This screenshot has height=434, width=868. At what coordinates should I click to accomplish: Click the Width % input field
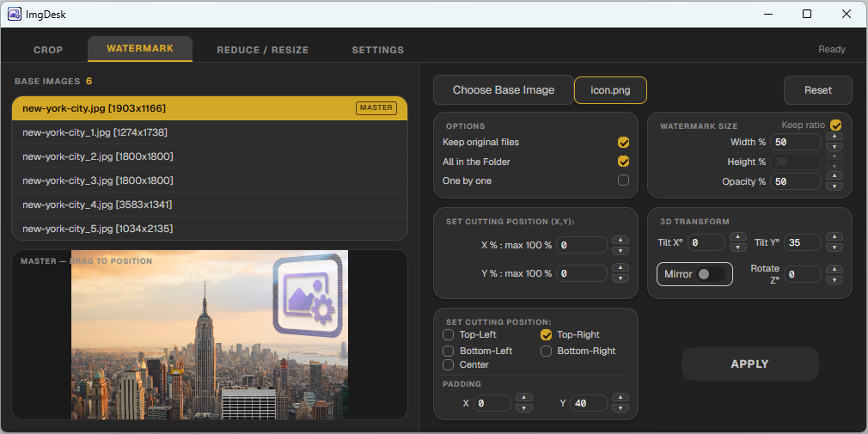796,143
